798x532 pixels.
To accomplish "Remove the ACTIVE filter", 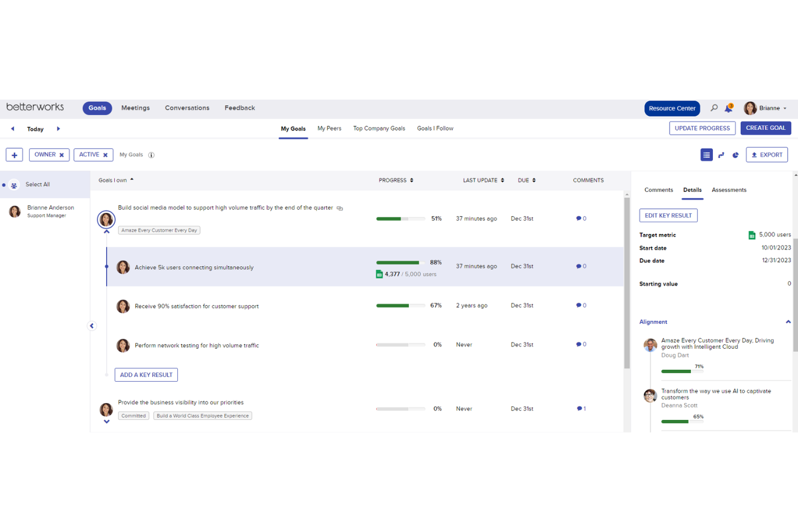I will [x=106, y=155].
